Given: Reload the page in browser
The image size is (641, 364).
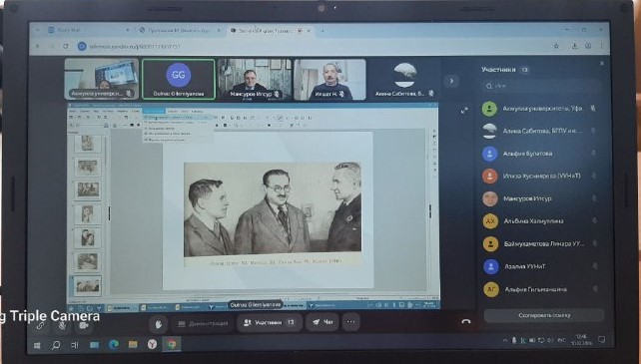Looking at the screenshot, I should (x=66, y=47).
